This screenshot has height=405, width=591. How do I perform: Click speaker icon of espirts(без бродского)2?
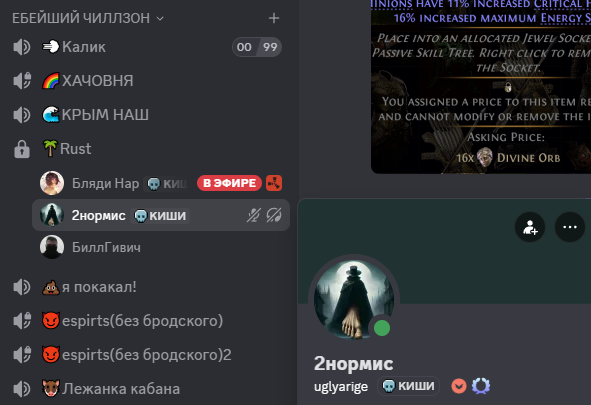click(x=22, y=355)
